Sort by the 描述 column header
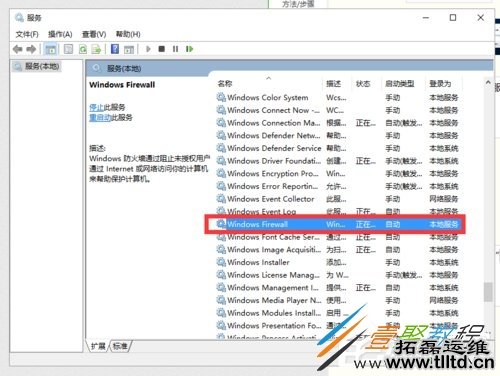This screenshot has width=500, height=376. pyautogui.click(x=333, y=83)
